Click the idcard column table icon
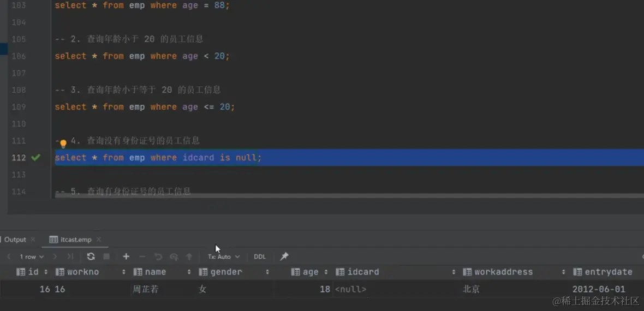644x311 pixels. pos(340,272)
